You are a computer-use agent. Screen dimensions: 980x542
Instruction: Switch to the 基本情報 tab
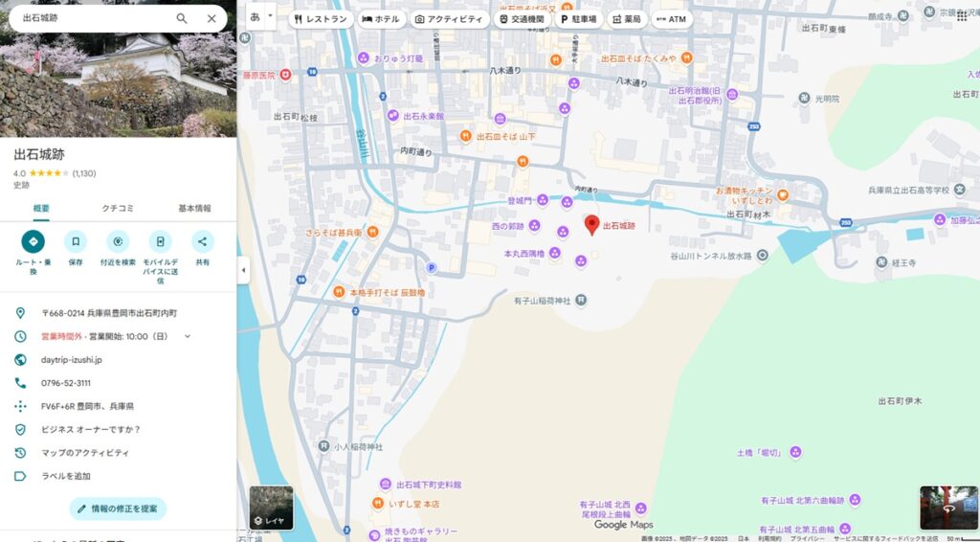tap(194, 208)
